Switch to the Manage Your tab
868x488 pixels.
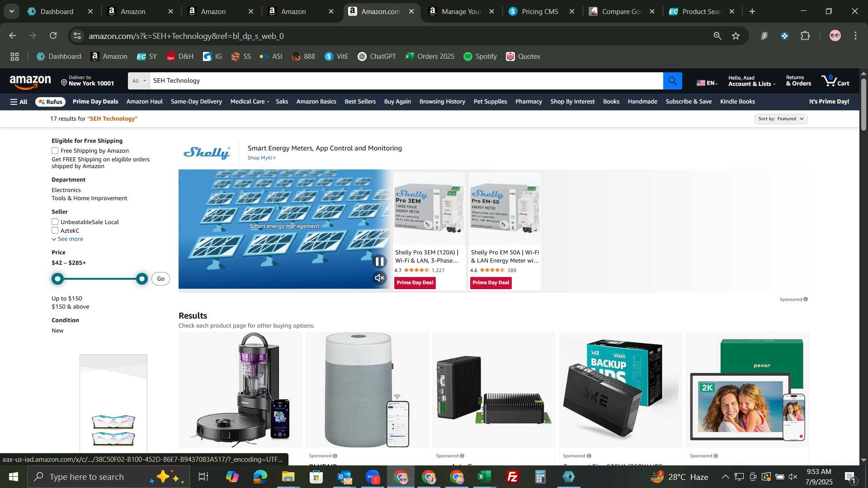point(460,11)
